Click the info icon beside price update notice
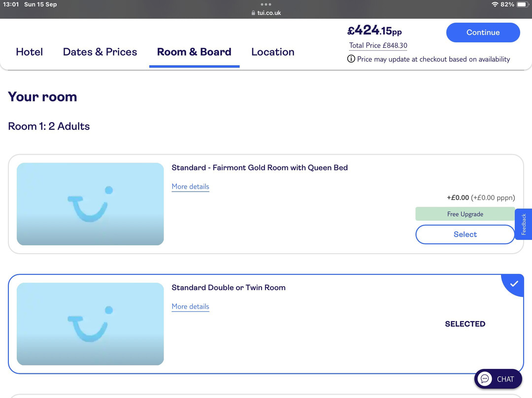 point(351,59)
